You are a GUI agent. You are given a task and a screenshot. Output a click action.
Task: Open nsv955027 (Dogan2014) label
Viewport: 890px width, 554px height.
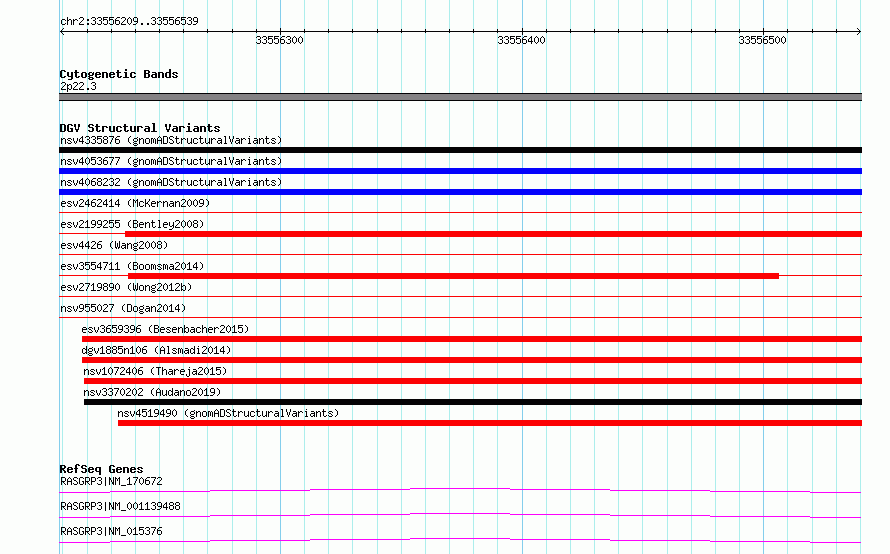pyautogui.click(x=123, y=308)
